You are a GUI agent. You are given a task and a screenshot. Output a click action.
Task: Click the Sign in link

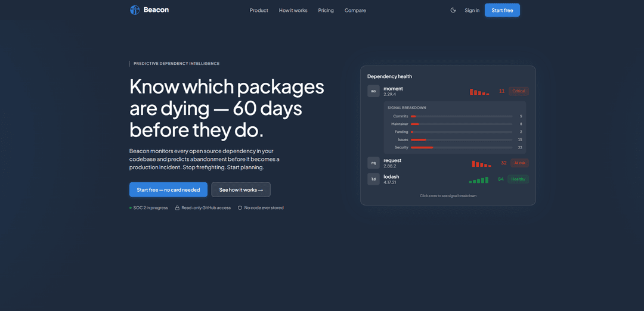point(472,10)
